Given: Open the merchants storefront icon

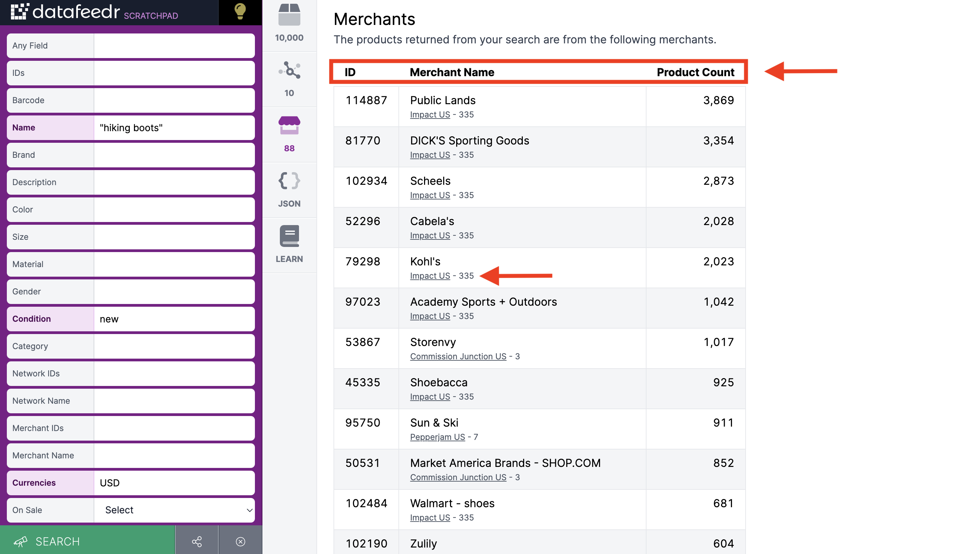Looking at the screenshot, I should click(x=289, y=125).
